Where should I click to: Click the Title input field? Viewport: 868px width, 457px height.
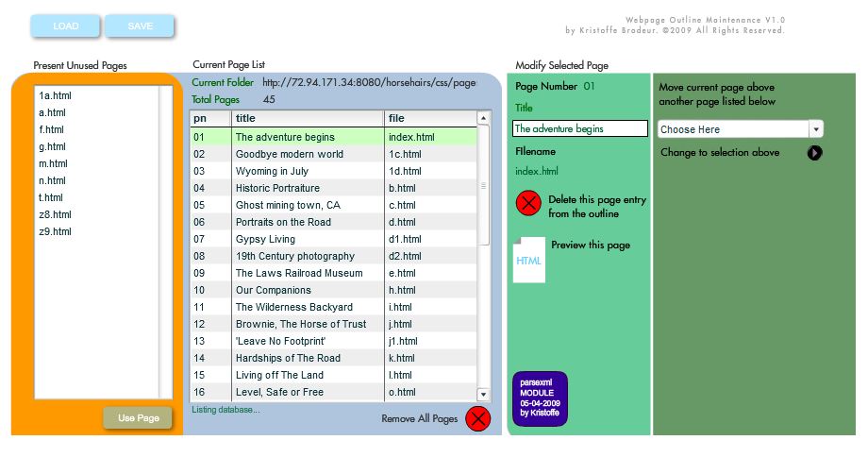pyautogui.click(x=579, y=128)
